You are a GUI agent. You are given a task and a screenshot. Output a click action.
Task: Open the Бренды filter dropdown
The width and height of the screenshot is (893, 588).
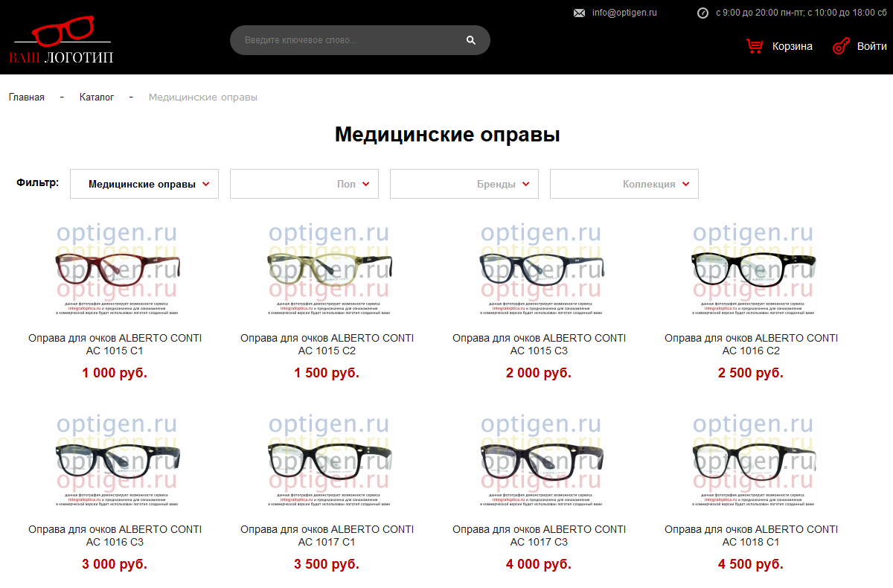click(464, 184)
